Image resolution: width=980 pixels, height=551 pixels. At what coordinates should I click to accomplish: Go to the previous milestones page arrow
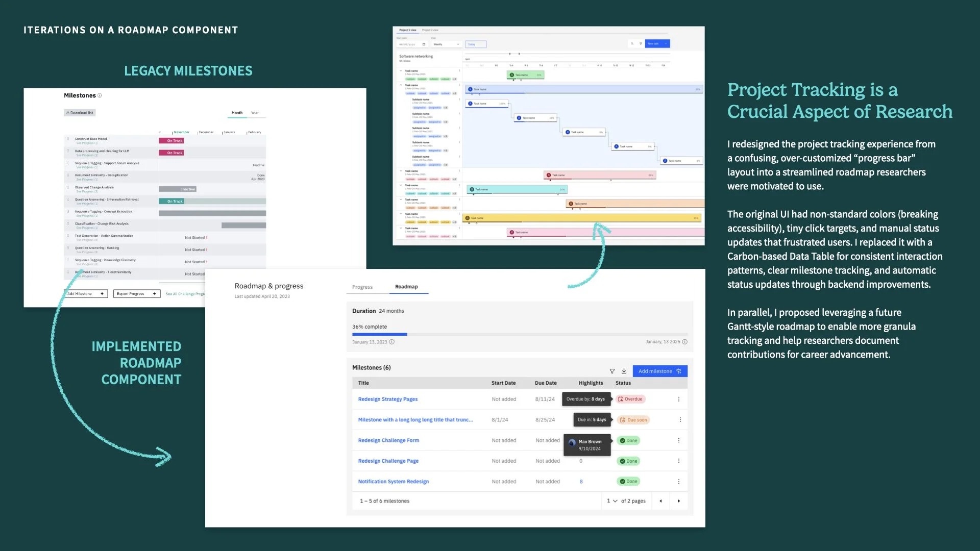(x=660, y=501)
